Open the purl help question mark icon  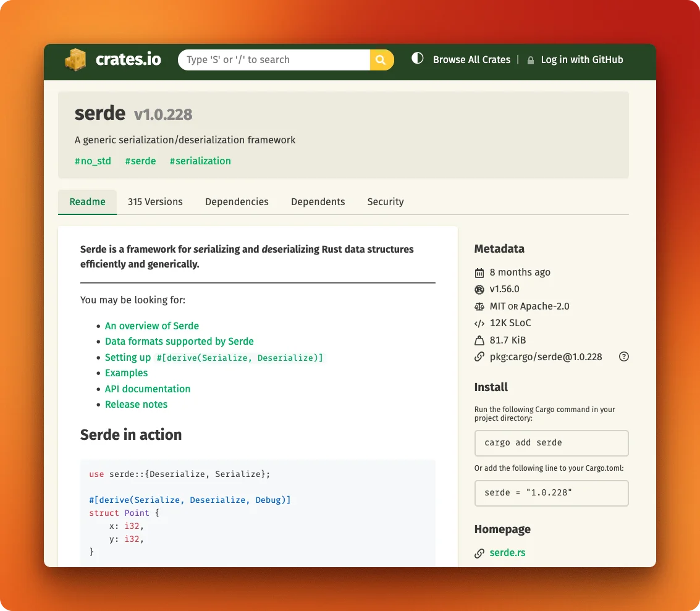click(623, 356)
